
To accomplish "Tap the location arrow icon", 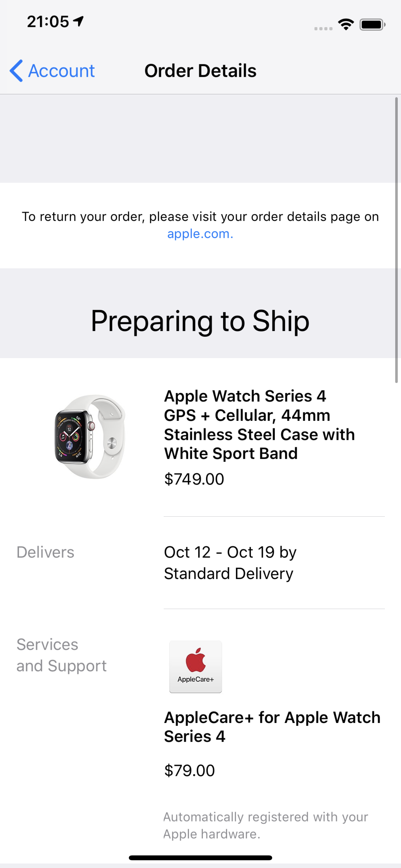I will (78, 22).
